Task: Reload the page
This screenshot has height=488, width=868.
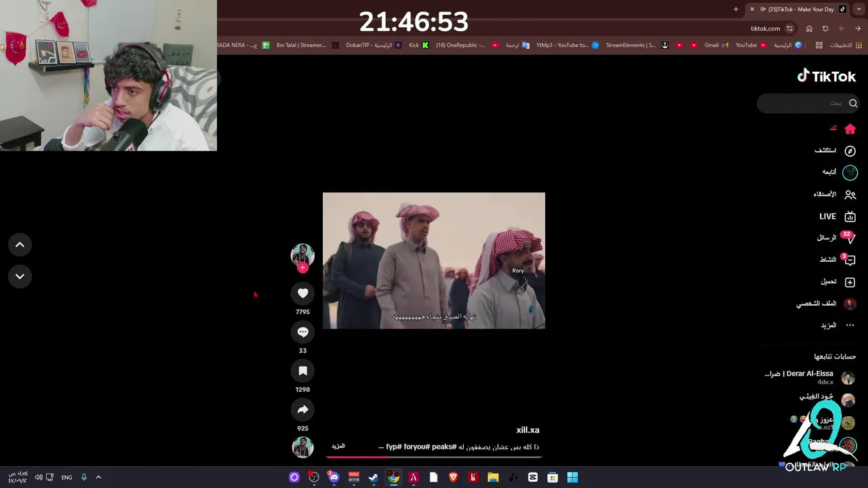Action: click(825, 28)
